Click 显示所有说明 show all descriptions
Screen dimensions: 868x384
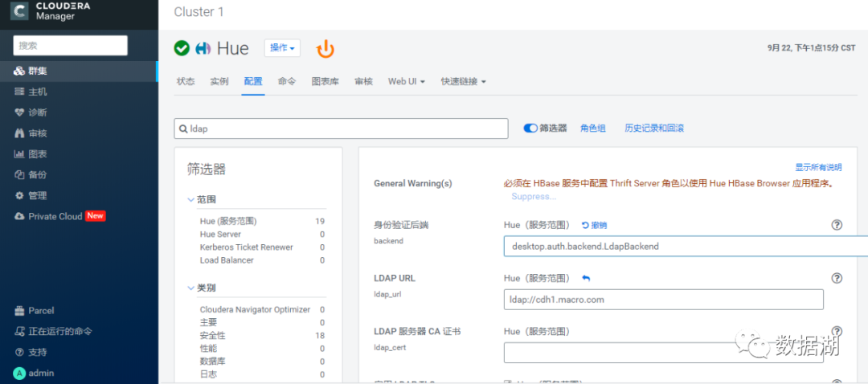[818, 167]
